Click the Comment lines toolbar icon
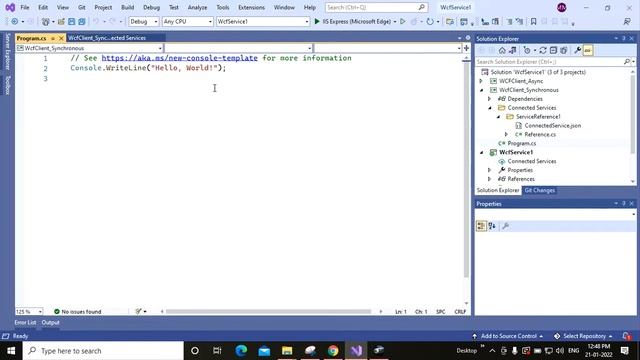The width and height of the screenshot is (640, 360). pos(509,21)
